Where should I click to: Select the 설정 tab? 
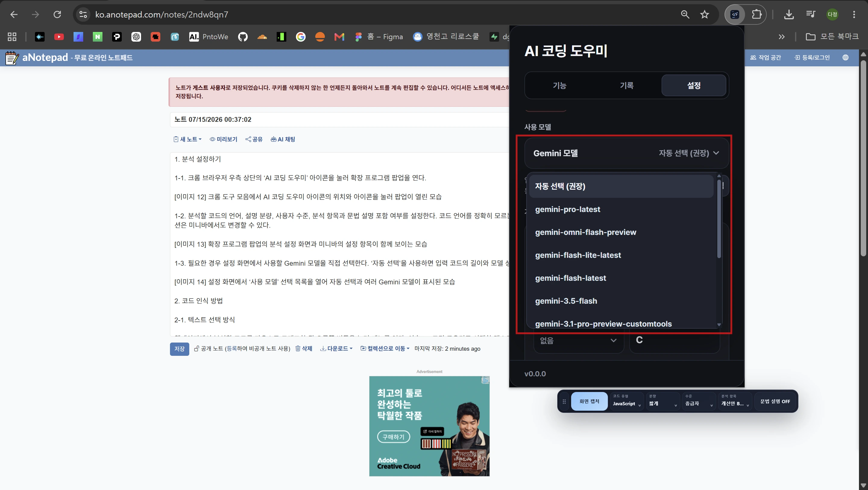coord(694,85)
